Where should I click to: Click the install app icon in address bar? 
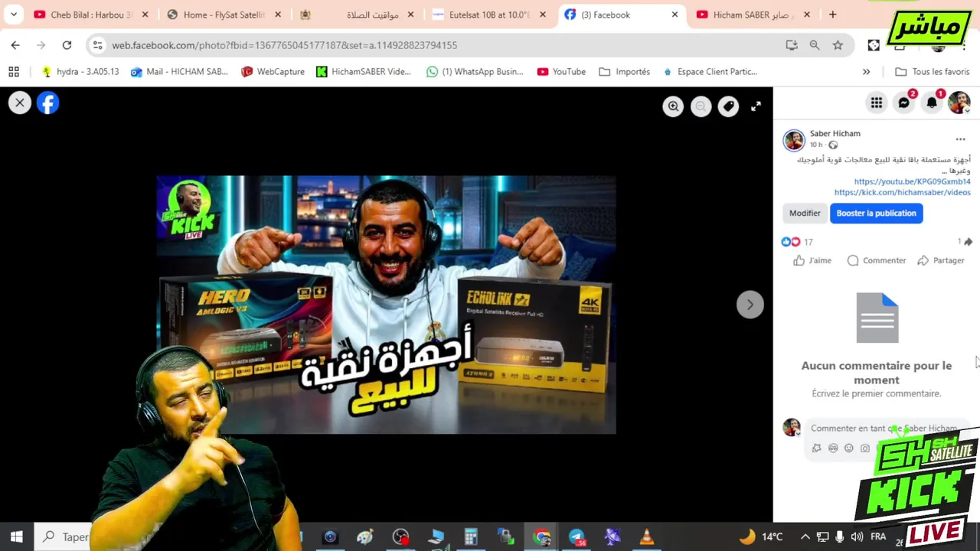point(792,45)
